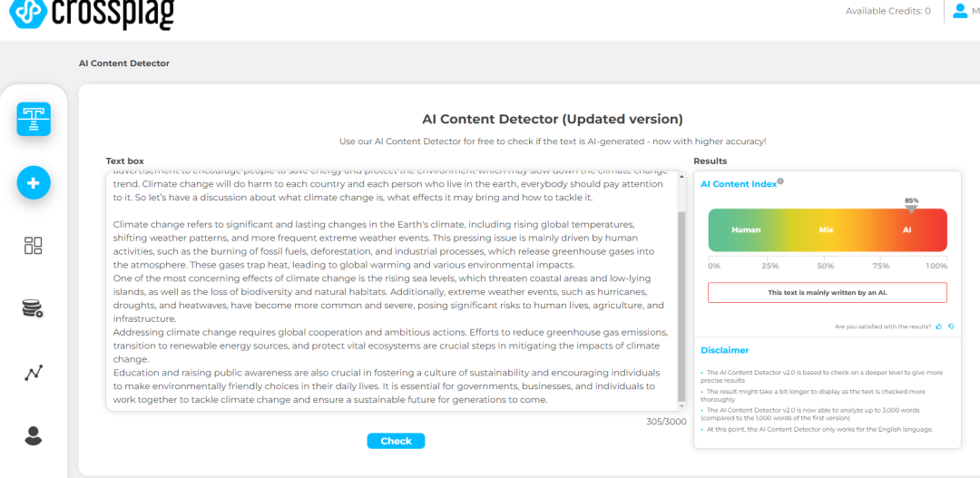This screenshot has height=478, width=980.
Task: Click the 'AI Content Detector' breadcrumb heading
Action: (x=123, y=63)
